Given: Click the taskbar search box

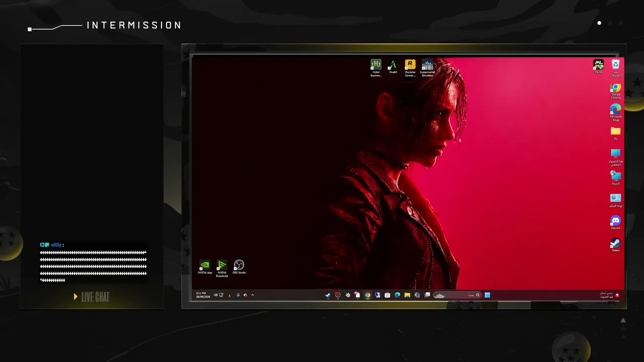Looking at the screenshot, I should point(457,295).
